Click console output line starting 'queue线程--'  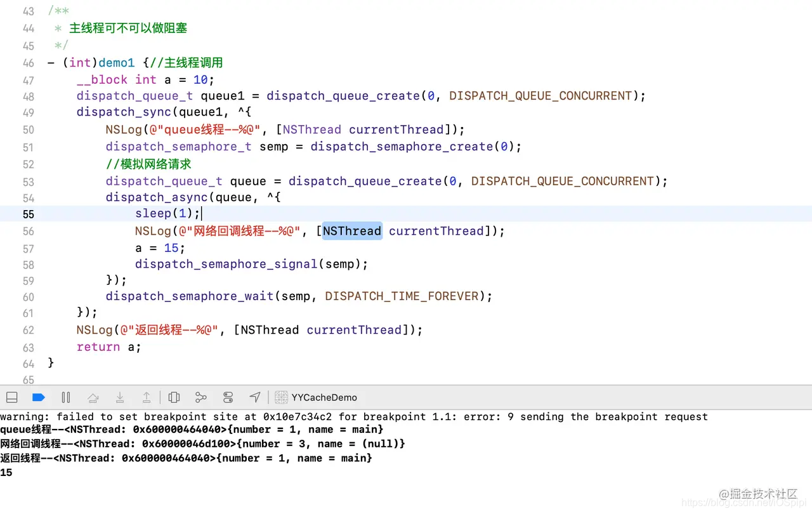coord(192,430)
